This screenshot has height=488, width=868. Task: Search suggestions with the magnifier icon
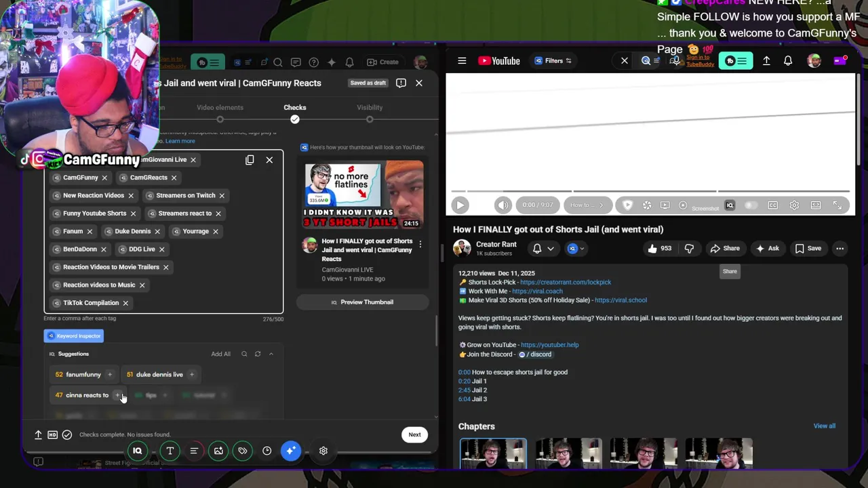click(244, 354)
